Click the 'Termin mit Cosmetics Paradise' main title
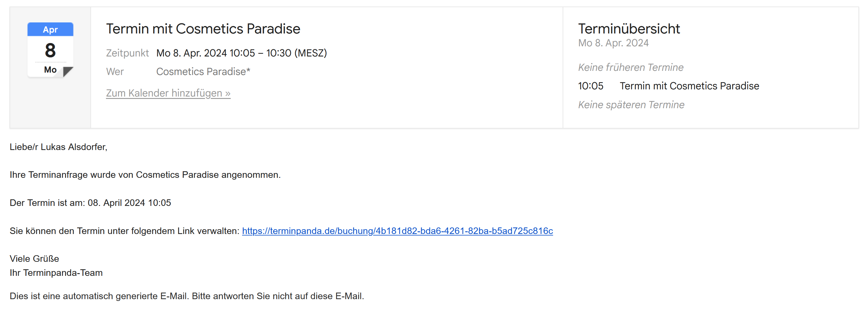Viewport: 868px width, 312px height. coord(203,29)
